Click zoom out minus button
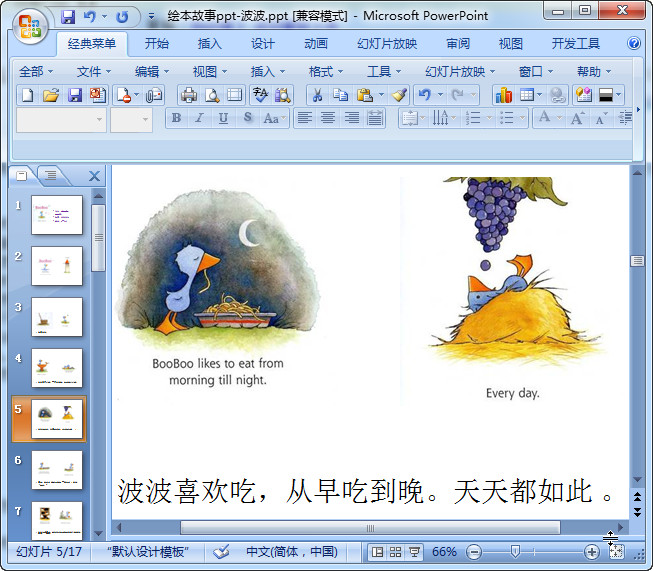Viewport: 653px width, 571px height. click(474, 552)
